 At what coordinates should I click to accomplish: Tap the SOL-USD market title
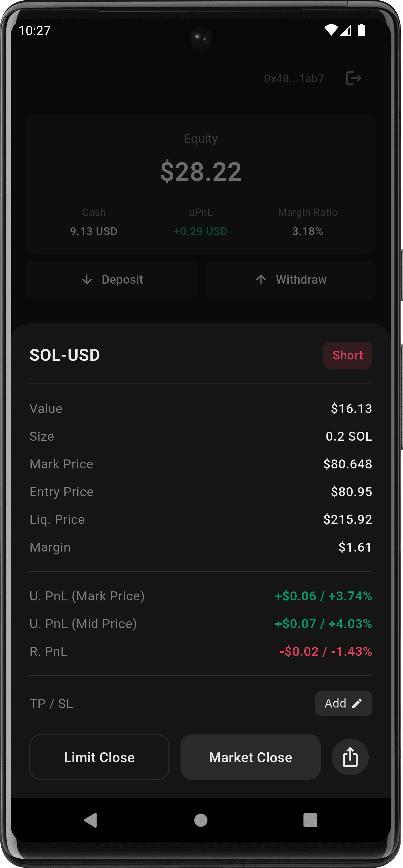tap(65, 355)
